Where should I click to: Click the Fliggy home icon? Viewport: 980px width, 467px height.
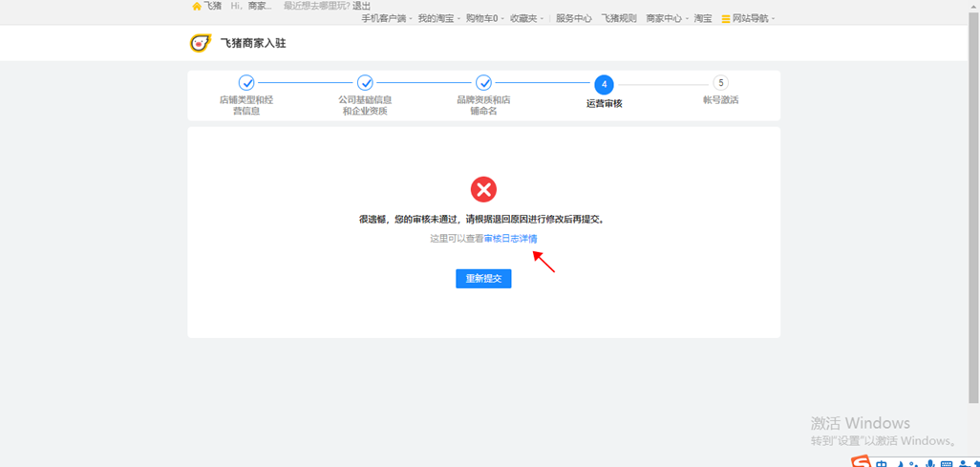pyautogui.click(x=197, y=6)
